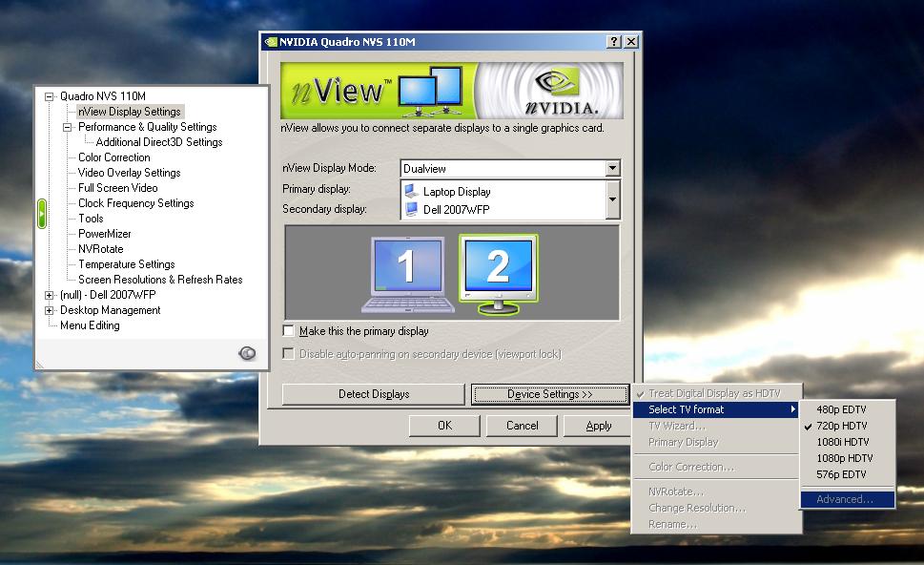This screenshot has height=565, width=924.
Task: Click Primary Display menu entry
Action: click(715, 442)
